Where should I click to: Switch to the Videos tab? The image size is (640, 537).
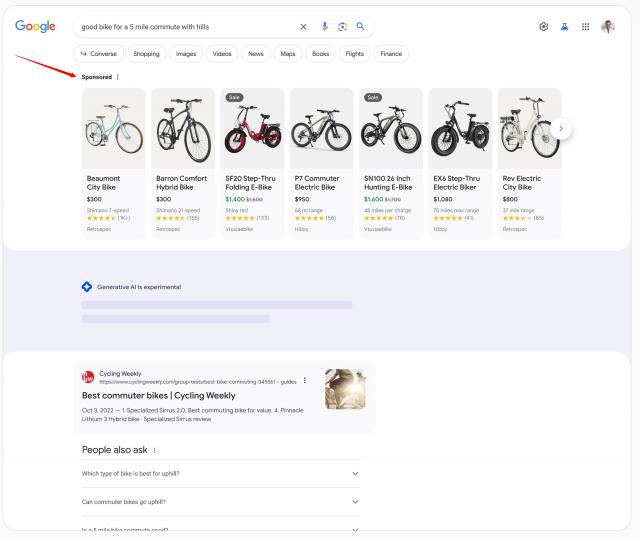click(x=222, y=54)
